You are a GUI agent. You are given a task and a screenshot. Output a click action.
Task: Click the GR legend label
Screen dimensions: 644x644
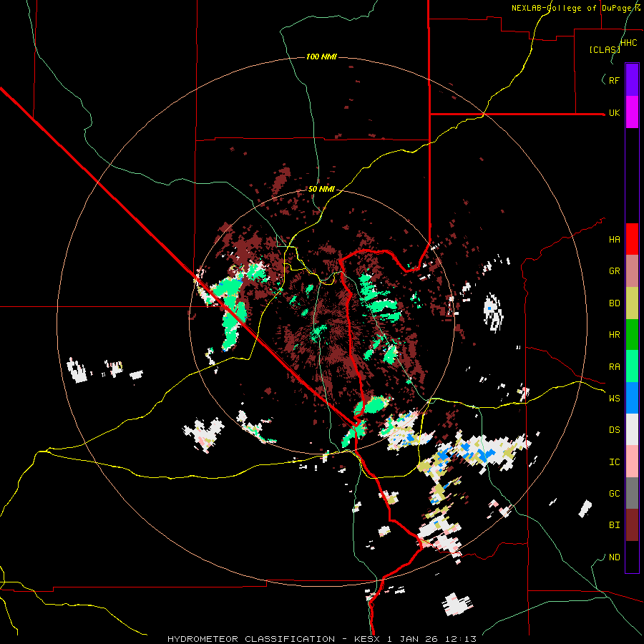coord(614,271)
